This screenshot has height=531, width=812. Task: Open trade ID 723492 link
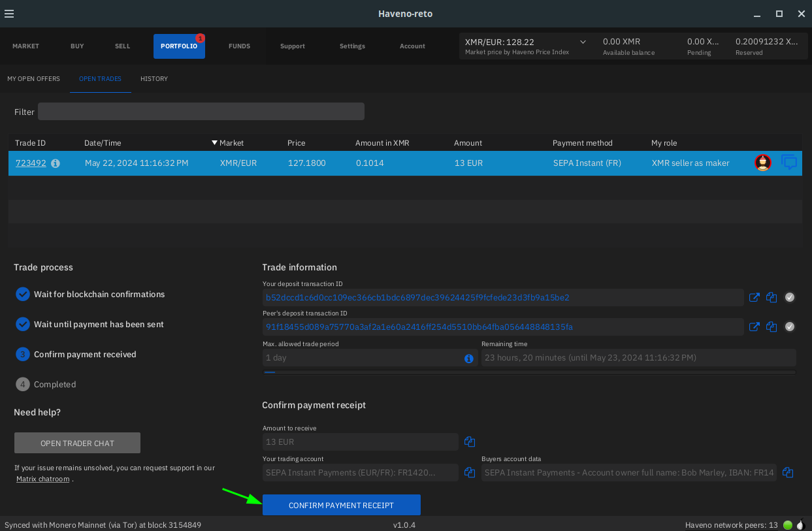[x=31, y=163]
